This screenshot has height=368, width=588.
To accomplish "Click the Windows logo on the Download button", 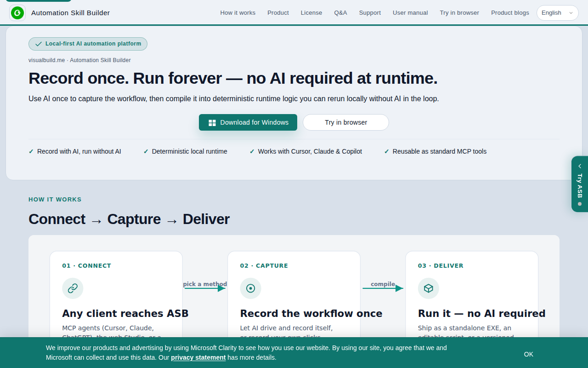I will point(212,123).
